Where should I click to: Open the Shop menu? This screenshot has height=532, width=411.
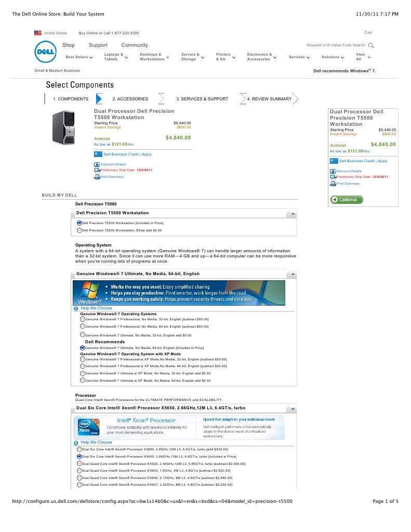(69, 45)
